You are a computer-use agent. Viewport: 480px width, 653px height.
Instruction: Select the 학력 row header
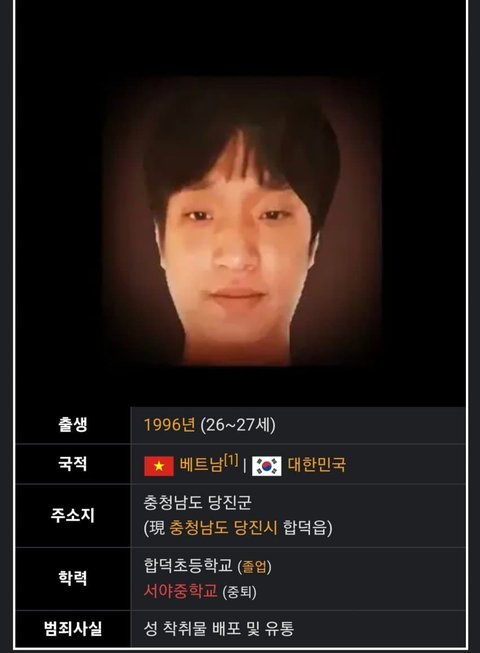click(73, 578)
